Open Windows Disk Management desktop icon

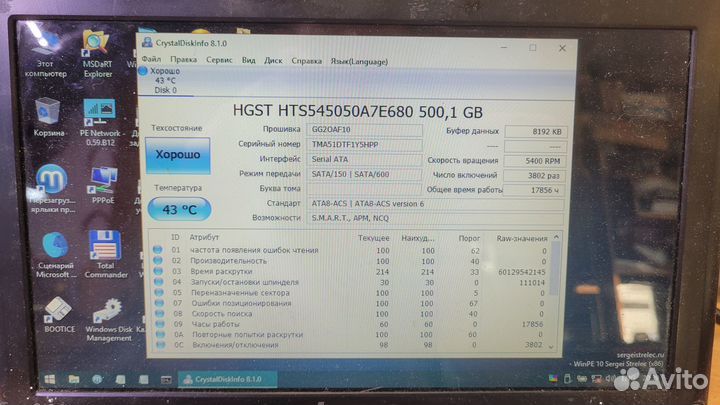click(x=108, y=320)
